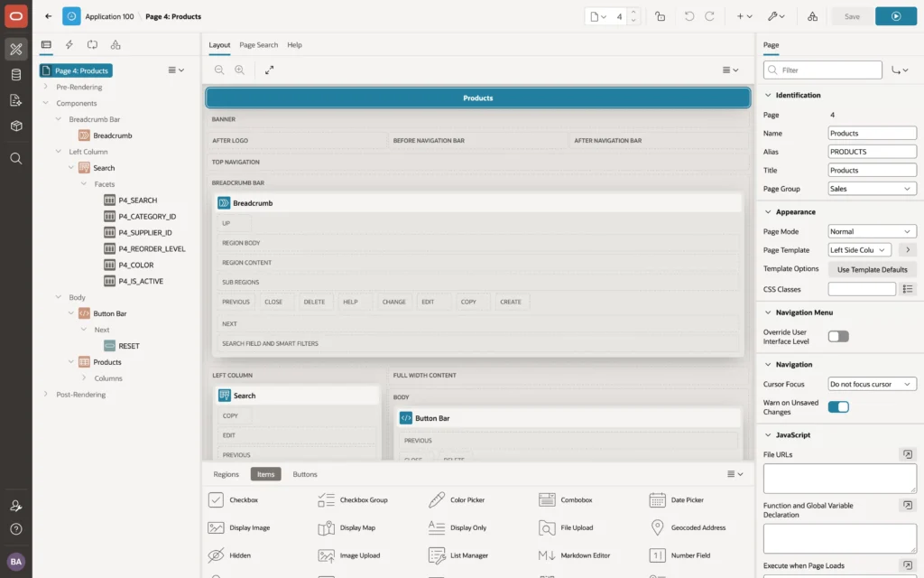Viewport: 924px width, 578px height.
Task: Zoom out the layout view
Action: tap(219, 70)
